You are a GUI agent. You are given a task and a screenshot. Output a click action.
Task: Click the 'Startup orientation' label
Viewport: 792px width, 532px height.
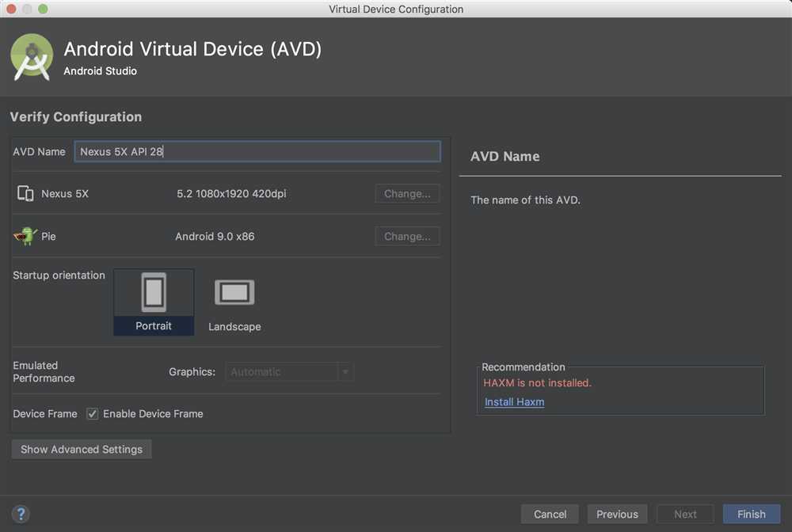pos(59,275)
